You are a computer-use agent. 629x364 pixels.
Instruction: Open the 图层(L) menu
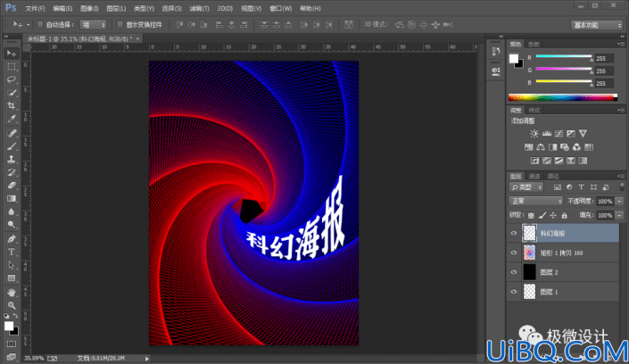(x=116, y=8)
